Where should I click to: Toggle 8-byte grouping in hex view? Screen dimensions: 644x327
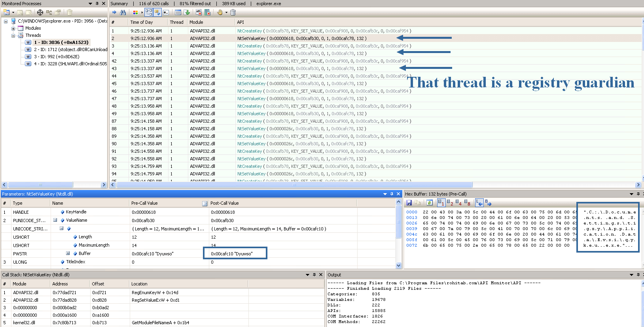pyautogui.click(x=467, y=203)
